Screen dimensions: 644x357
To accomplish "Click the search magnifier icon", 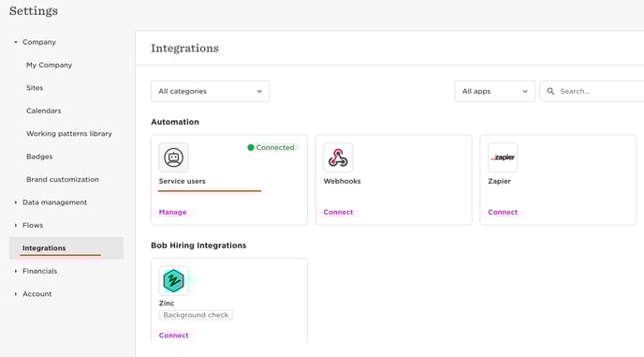I will [x=550, y=91].
